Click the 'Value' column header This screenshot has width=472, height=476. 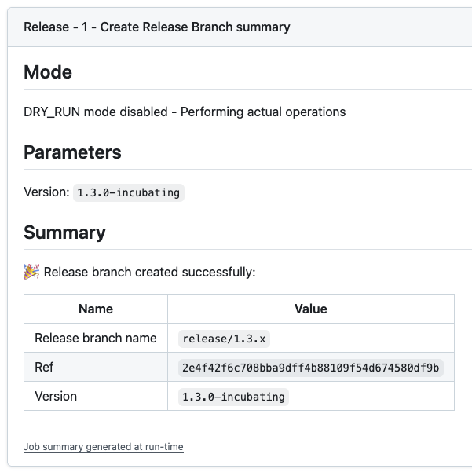310,309
